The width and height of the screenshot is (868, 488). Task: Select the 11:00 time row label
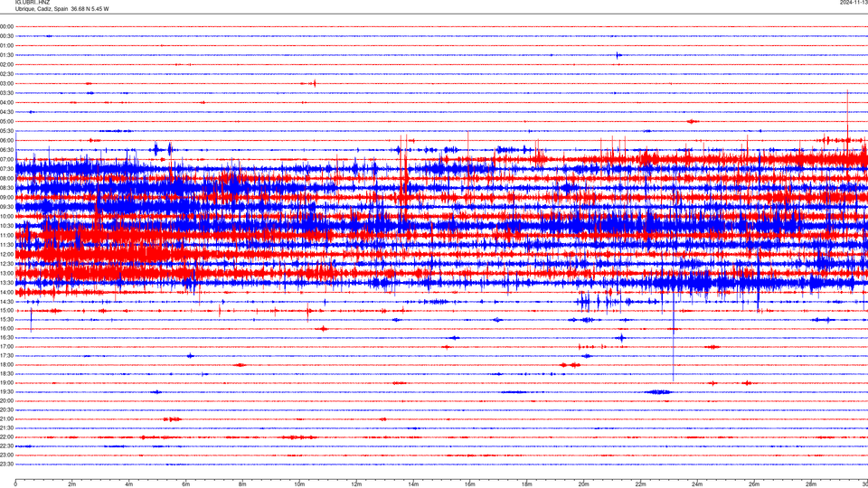point(6,235)
